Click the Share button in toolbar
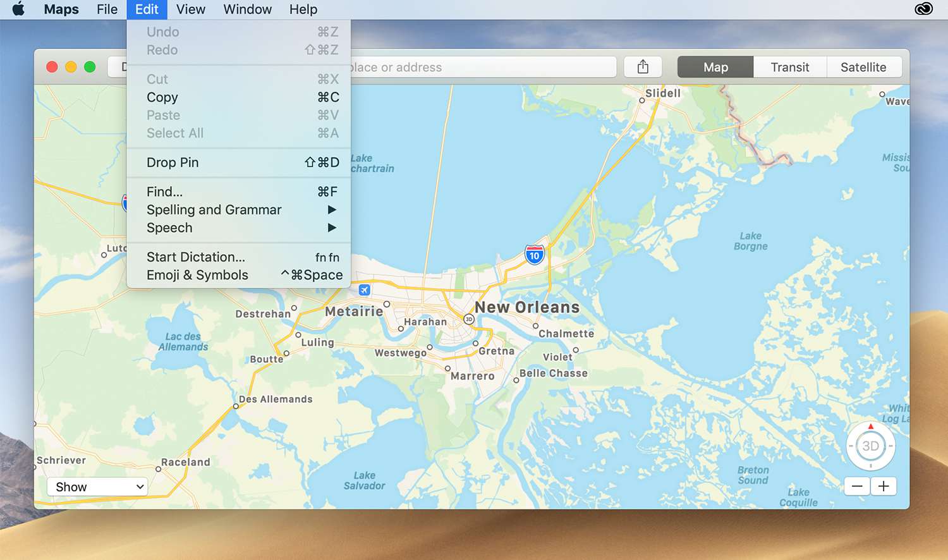The image size is (948, 560). [x=643, y=67]
